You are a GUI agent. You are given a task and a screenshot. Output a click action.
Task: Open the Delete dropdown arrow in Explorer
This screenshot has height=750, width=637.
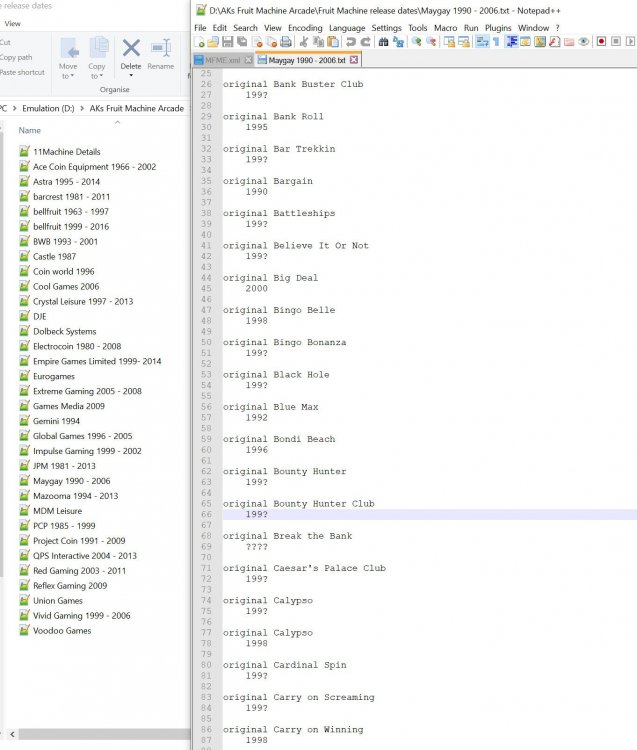click(131, 76)
